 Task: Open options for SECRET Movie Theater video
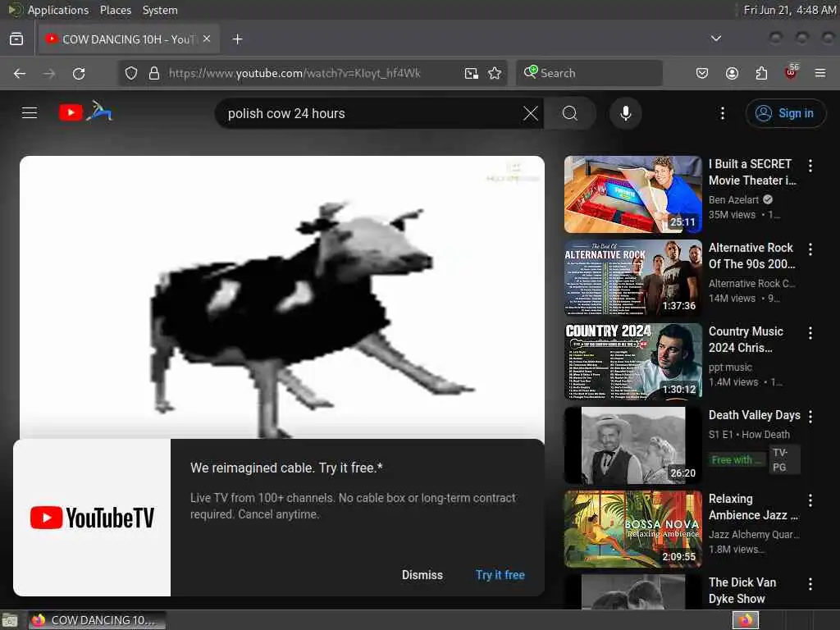tap(810, 166)
